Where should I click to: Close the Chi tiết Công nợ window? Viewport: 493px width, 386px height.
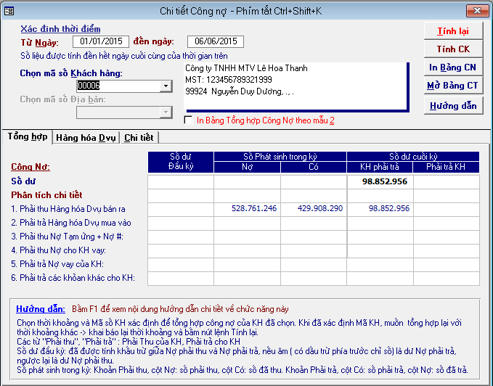pyautogui.click(x=477, y=11)
